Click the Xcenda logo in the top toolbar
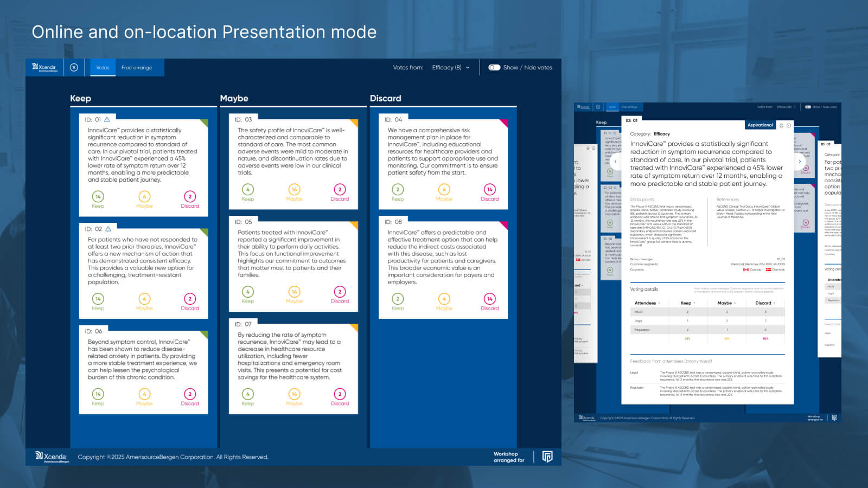The image size is (868, 488). coord(44,68)
